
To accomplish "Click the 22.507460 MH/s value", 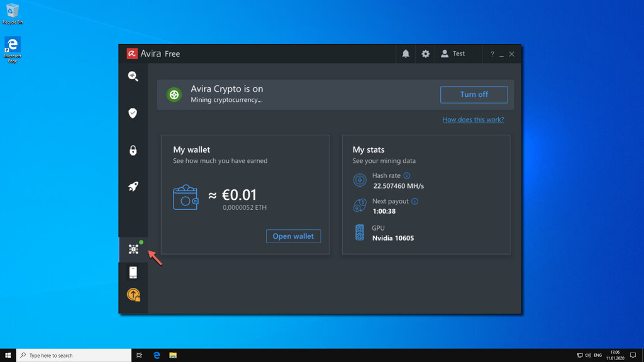I will 398,186.
